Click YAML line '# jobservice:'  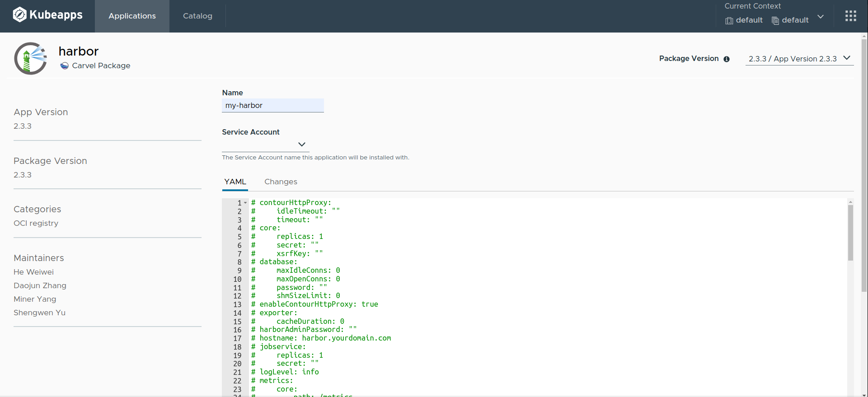tap(278, 347)
